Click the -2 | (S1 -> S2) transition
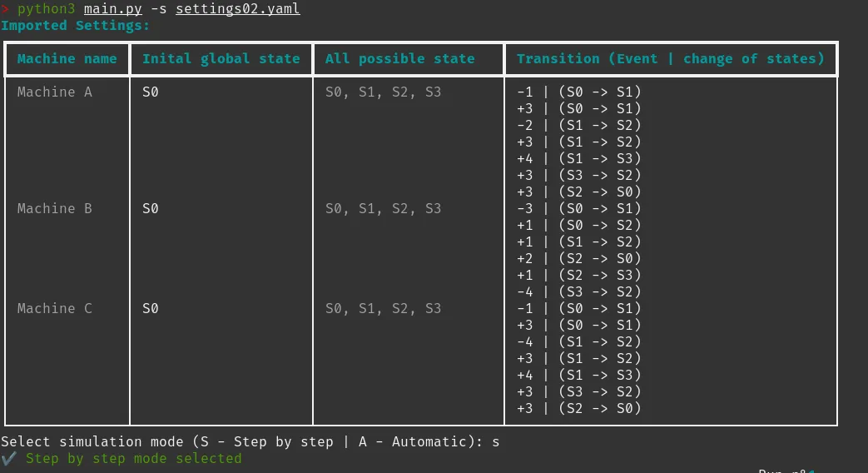Screen dimensions: 868x473 [x=578, y=126]
